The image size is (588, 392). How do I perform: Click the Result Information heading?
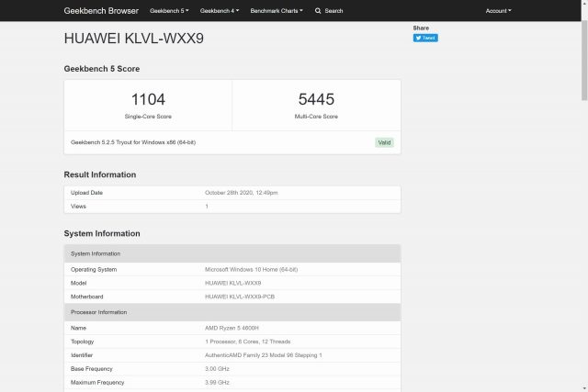pos(100,174)
